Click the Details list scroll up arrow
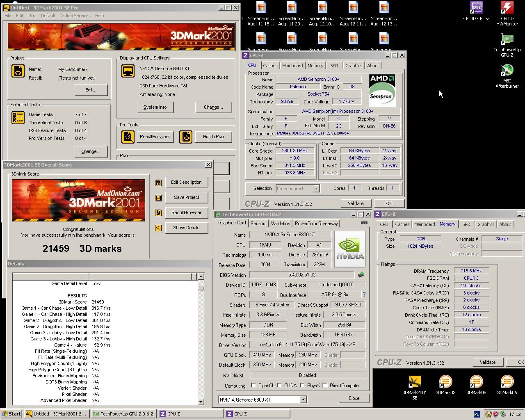 (x=201, y=276)
